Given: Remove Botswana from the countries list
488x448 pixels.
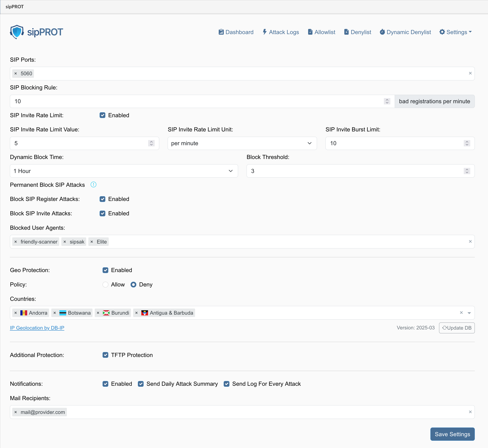Looking at the screenshot, I should tap(55, 313).
